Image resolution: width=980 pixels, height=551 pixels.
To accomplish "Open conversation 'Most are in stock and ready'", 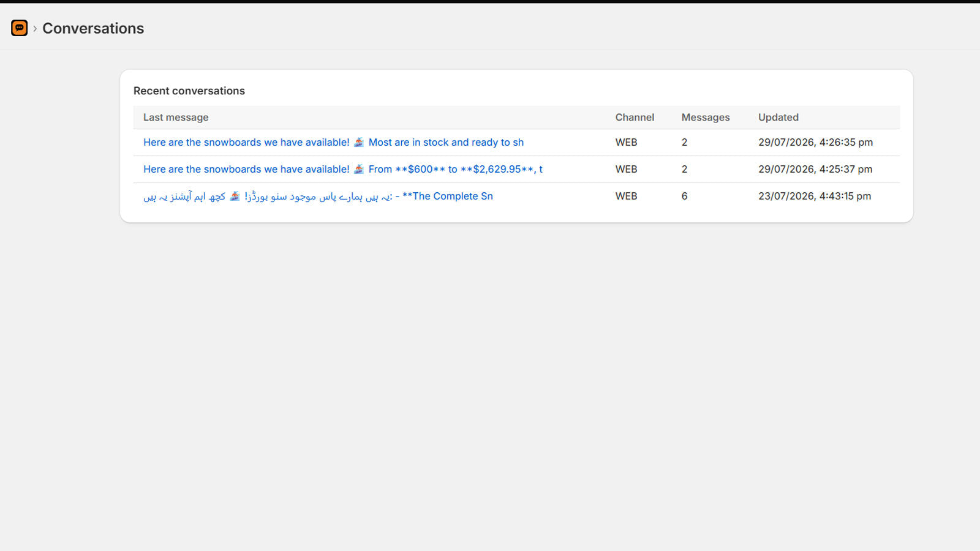I will 333,142.
